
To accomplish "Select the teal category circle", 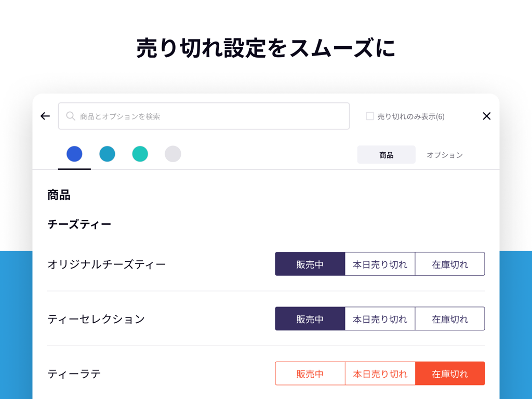I will (x=140, y=154).
